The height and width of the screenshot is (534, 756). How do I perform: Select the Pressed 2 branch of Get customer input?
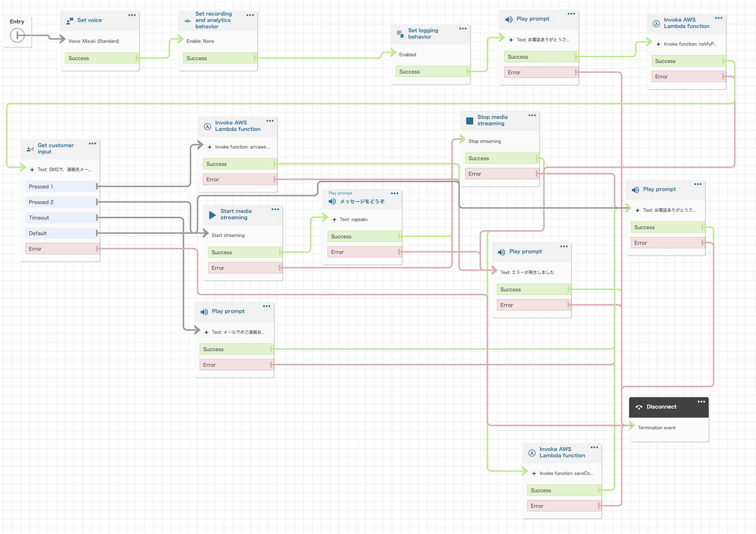coord(61,202)
